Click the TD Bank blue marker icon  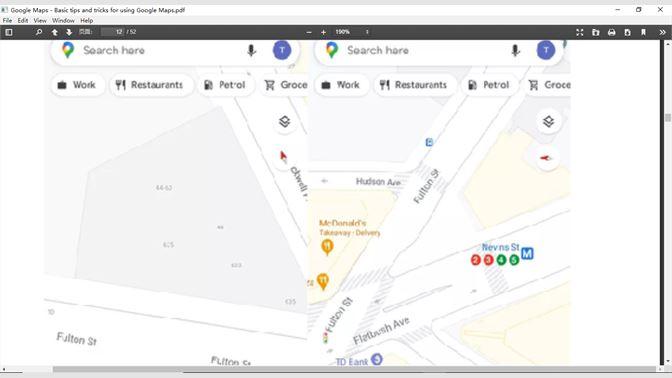tap(376, 359)
